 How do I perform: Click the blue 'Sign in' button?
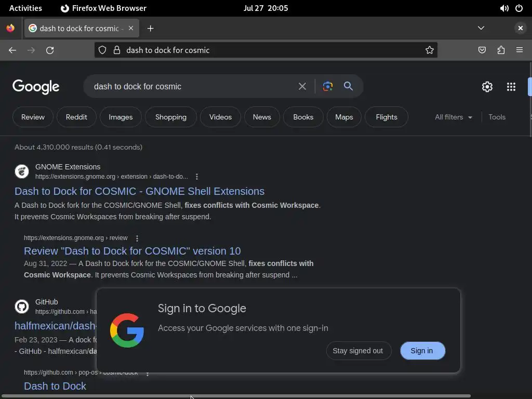point(422,351)
